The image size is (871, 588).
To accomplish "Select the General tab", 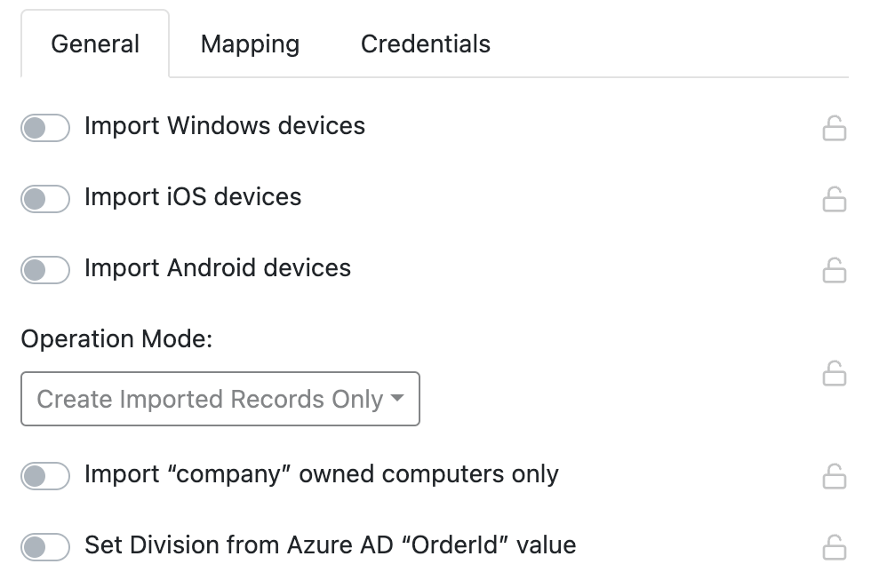I will pyautogui.click(x=95, y=44).
